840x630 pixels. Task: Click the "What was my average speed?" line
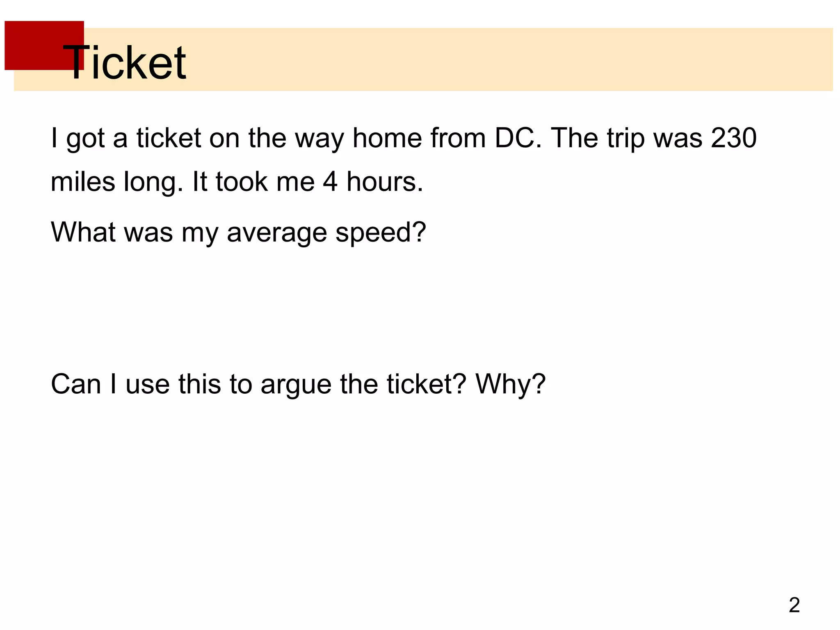[x=238, y=232]
